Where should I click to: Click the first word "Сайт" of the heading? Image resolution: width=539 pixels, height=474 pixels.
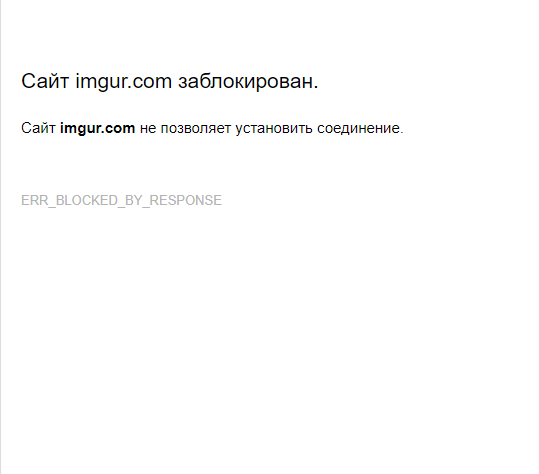[45, 81]
